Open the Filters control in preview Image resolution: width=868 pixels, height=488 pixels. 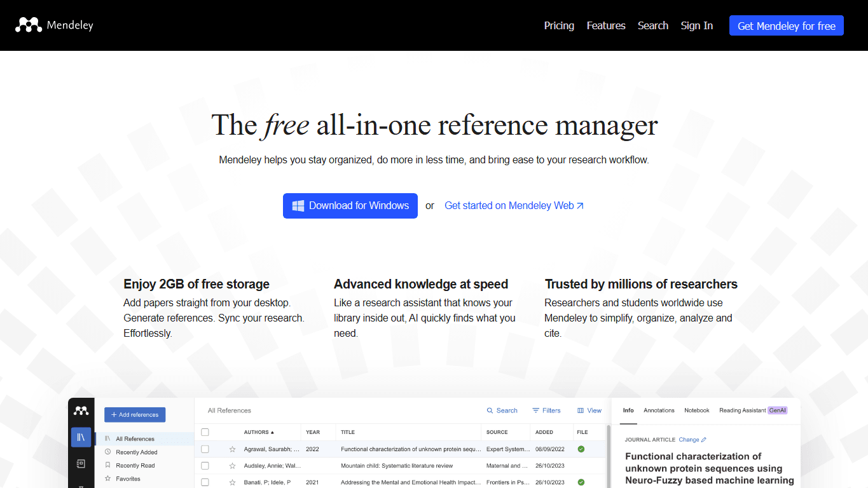[546, 410]
